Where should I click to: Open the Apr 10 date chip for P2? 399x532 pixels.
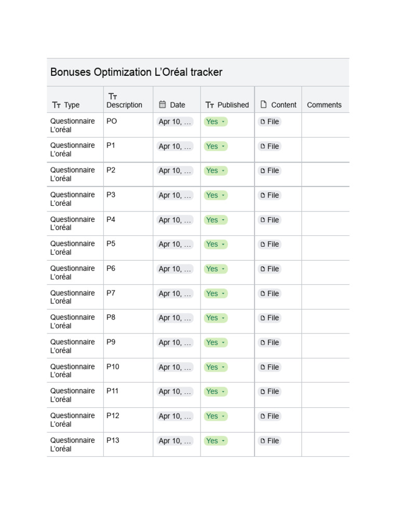tap(175, 170)
